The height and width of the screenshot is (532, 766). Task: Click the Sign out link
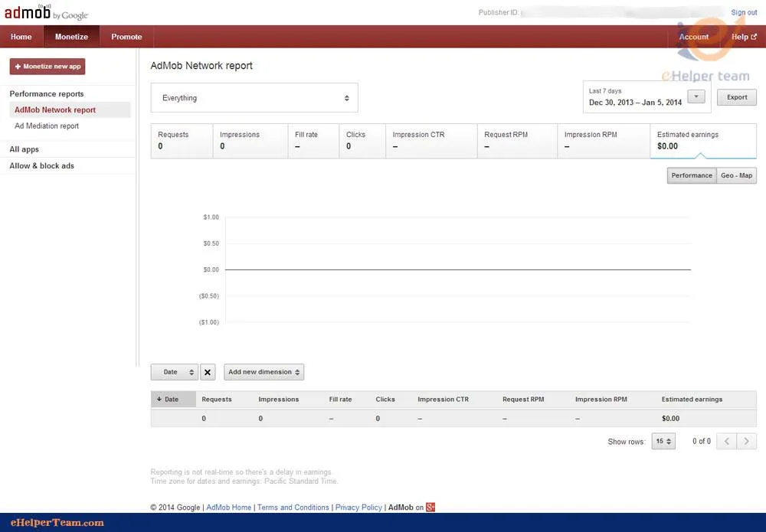pyautogui.click(x=744, y=12)
